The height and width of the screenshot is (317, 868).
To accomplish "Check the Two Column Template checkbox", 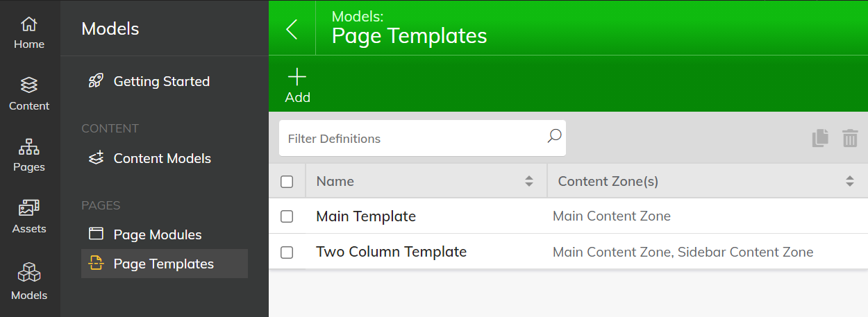I will 287,252.
